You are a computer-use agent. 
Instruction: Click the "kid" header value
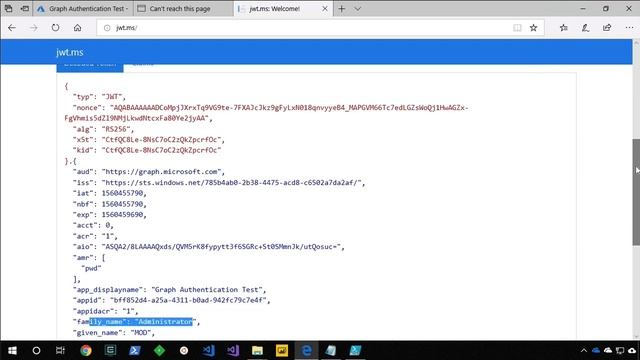coord(161,150)
